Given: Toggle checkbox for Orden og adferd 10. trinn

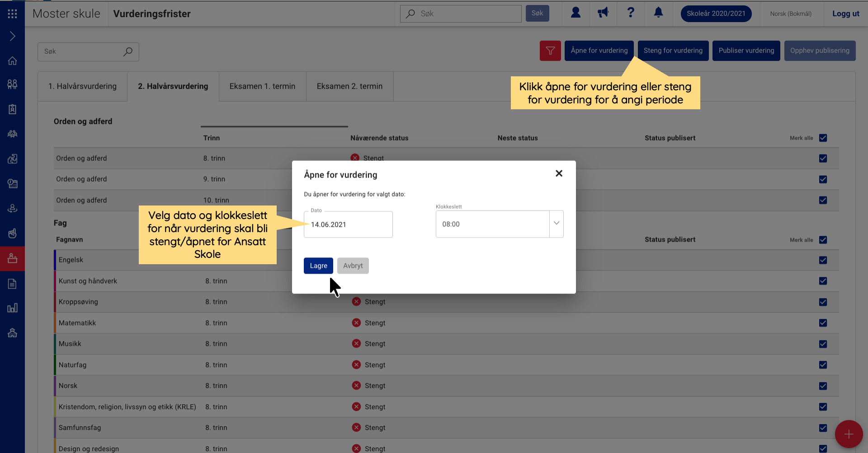Looking at the screenshot, I should (x=823, y=200).
